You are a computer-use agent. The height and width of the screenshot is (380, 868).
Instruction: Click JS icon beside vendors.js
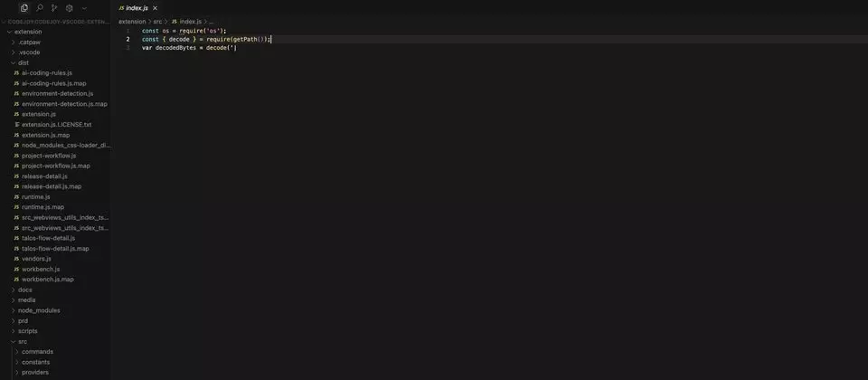coord(16,259)
